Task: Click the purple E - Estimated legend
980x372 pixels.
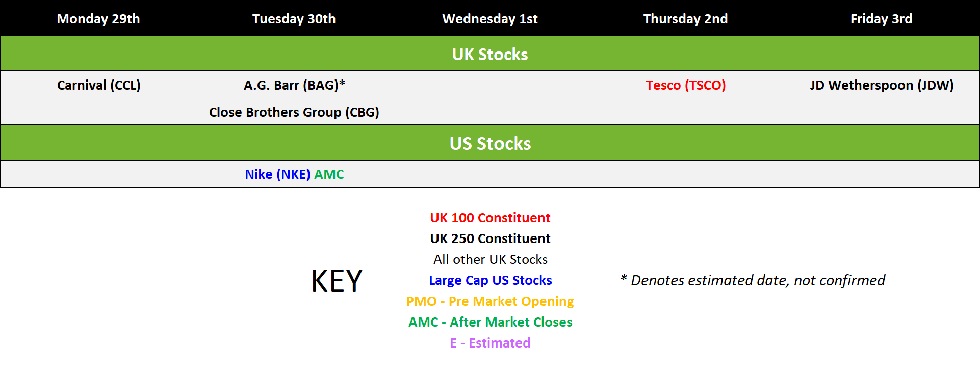Action: (489, 343)
